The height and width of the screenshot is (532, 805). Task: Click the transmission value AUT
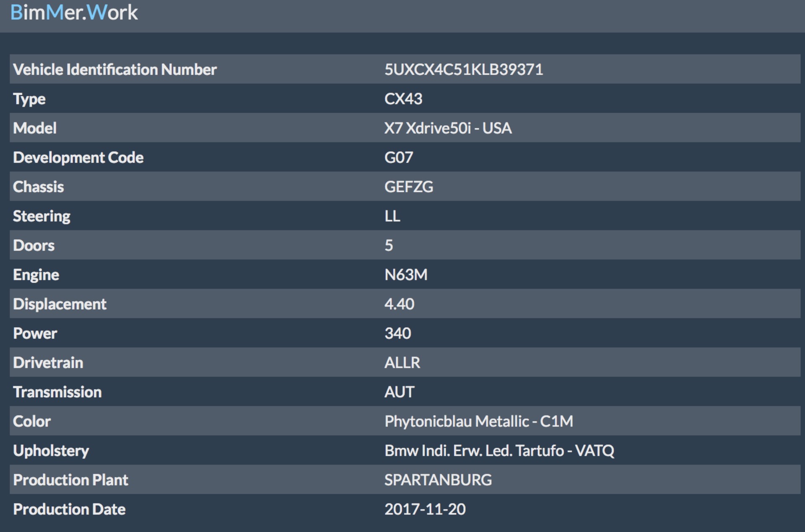click(x=399, y=392)
